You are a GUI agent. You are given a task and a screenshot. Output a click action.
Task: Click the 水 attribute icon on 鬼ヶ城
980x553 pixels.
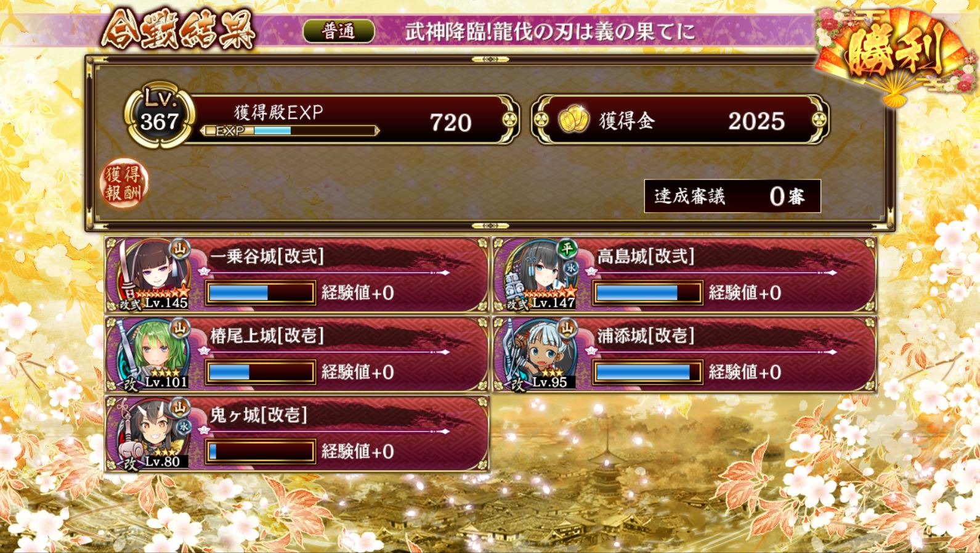click(x=184, y=427)
